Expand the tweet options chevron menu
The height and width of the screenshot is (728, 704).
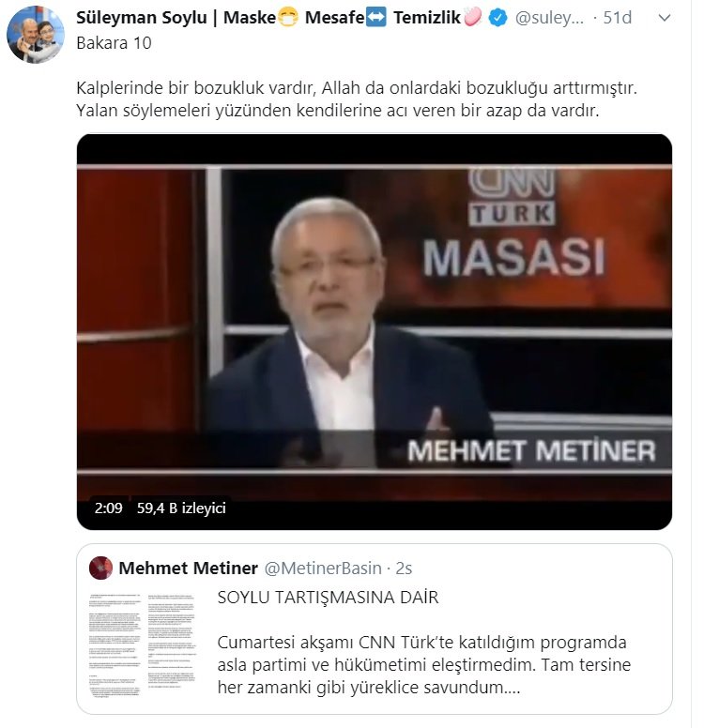(x=665, y=18)
